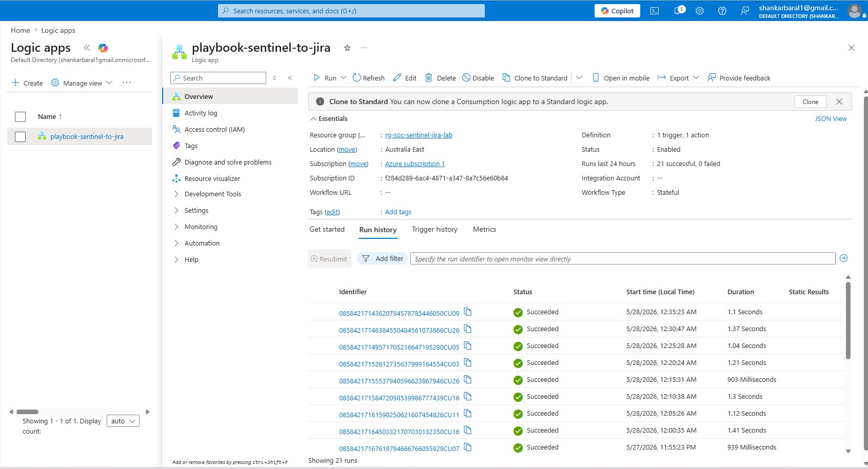
Task: Open Azure subscription 1 link
Action: 415,164
